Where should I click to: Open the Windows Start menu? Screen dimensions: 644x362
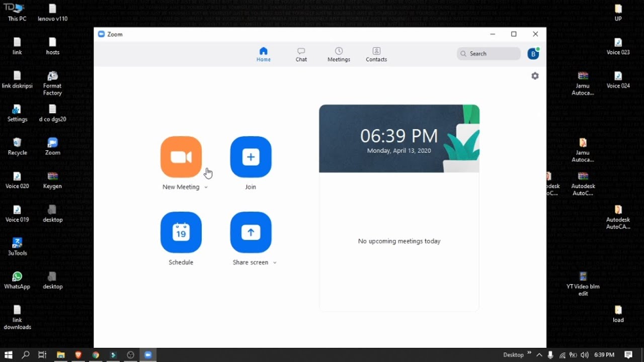coord(9,355)
